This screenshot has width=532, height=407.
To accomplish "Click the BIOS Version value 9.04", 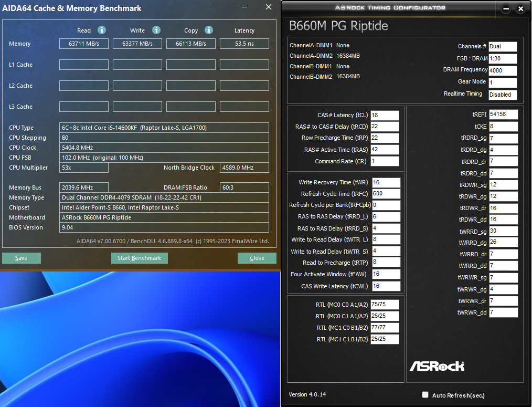I will pos(164,227).
